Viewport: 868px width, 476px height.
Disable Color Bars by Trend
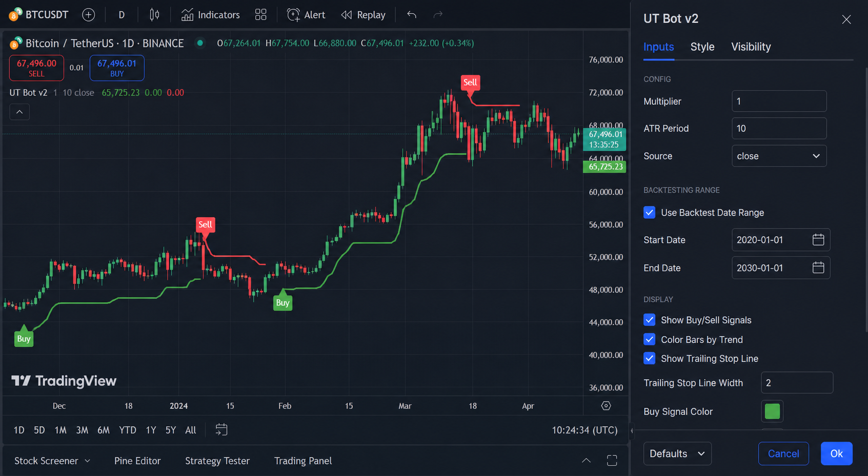tap(649, 339)
